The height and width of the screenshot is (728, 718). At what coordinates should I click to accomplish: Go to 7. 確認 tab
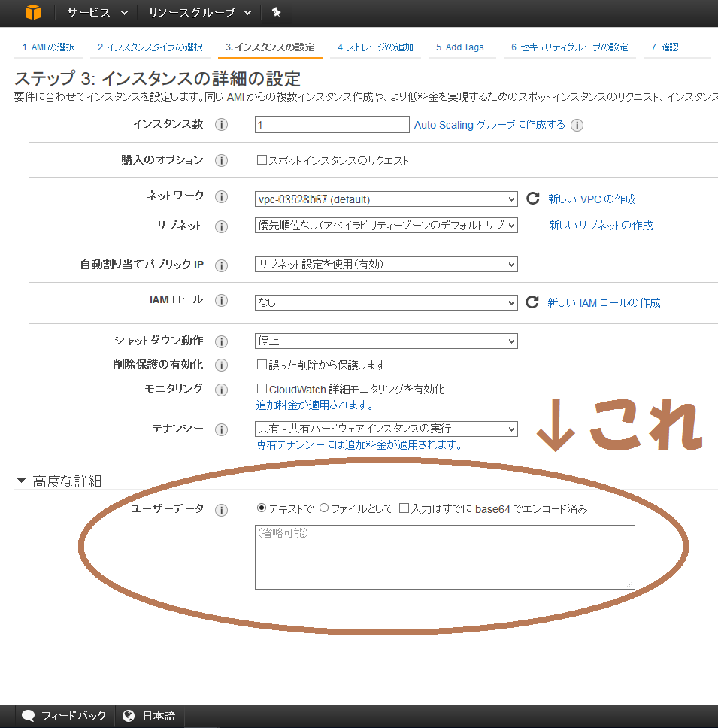click(665, 47)
